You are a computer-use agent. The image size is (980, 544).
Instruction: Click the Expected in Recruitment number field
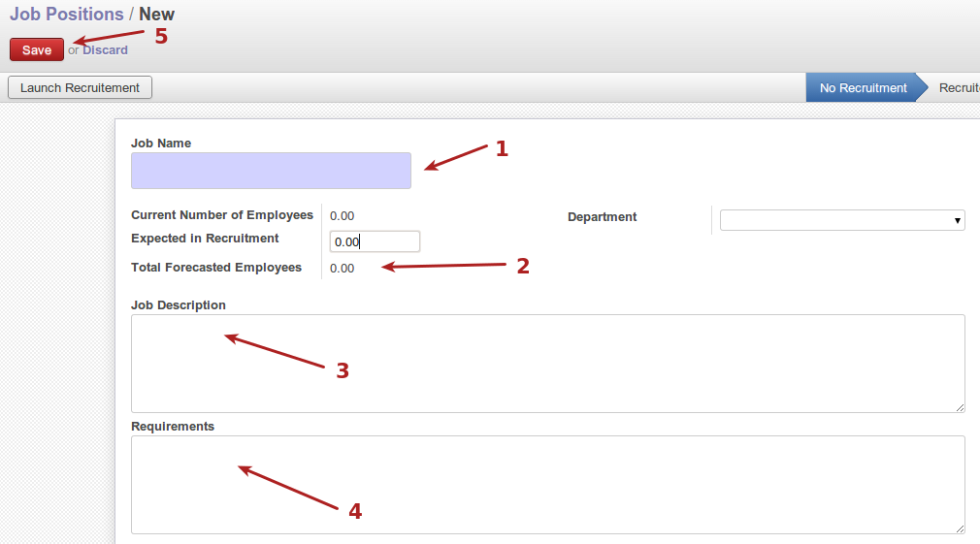[x=375, y=241]
